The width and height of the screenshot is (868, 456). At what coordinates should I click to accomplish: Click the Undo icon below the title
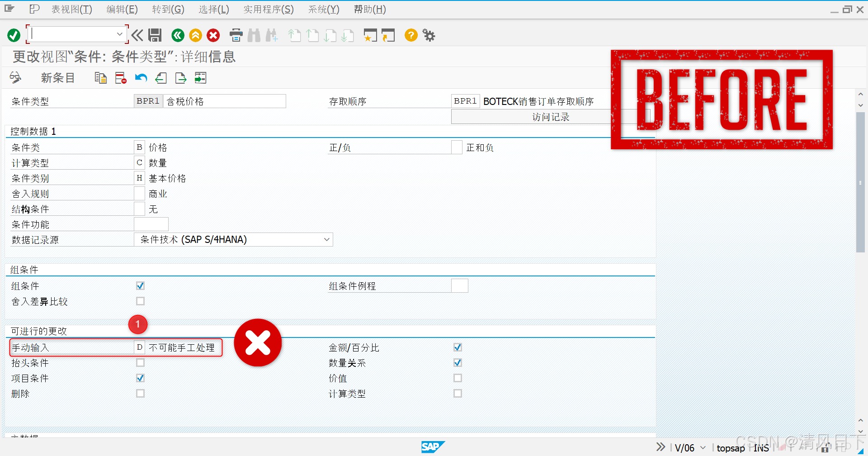click(141, 78)
